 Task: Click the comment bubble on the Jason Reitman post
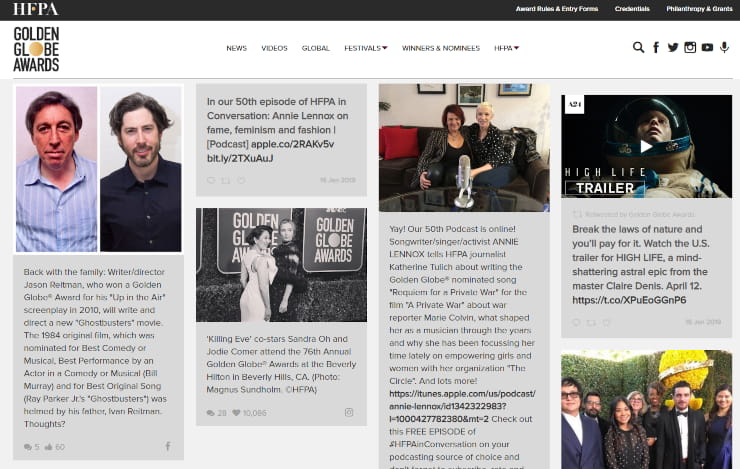tap(28, 447)
